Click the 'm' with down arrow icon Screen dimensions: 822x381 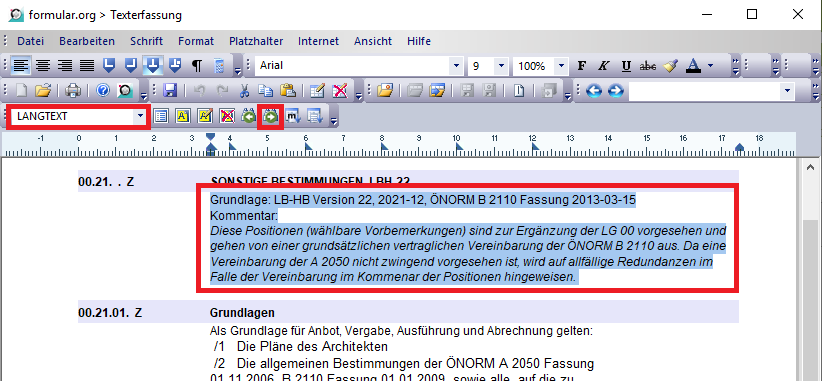293,116
